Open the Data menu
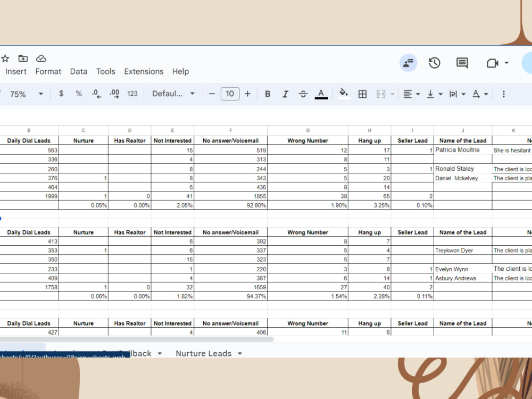Viewport: 532px width, 399px height. pyautogui.click(x=78, y=72)
